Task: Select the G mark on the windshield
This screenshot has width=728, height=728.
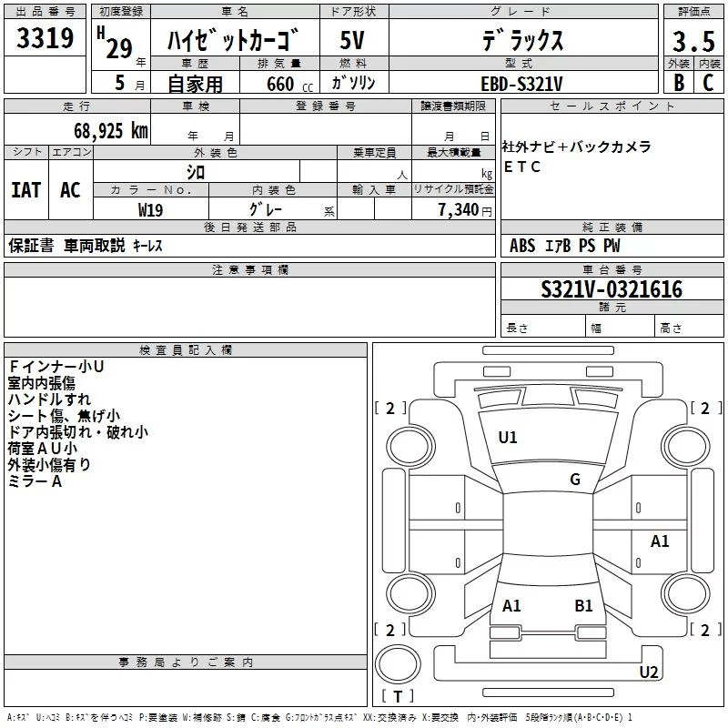Action: point(575,479)
